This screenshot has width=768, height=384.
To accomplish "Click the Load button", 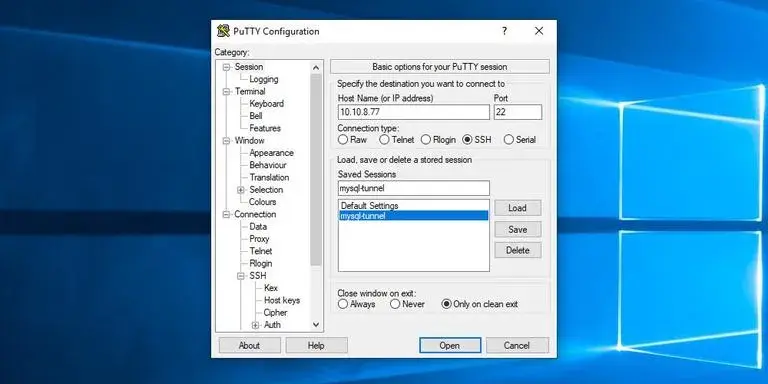I will (518, 208).
